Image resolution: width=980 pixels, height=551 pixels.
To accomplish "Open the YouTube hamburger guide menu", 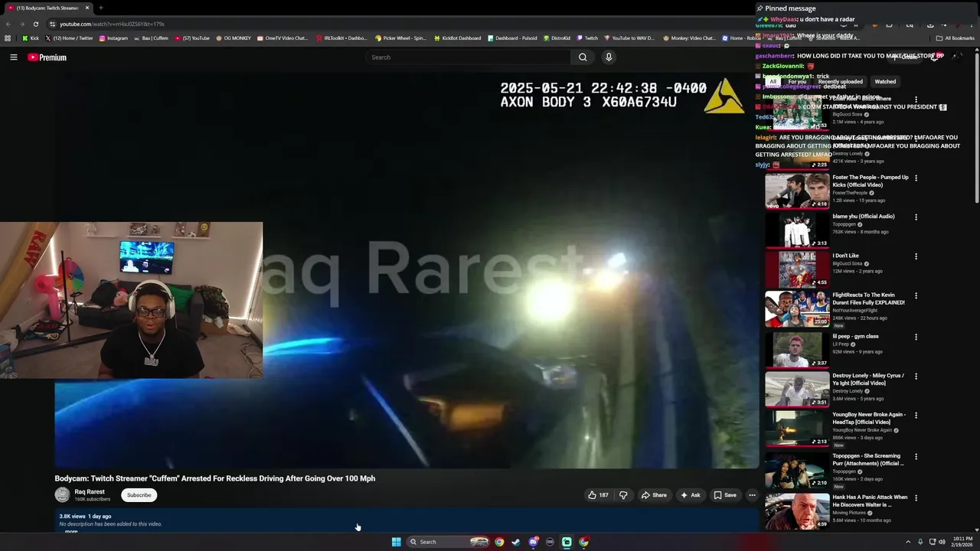I will 14,57.
